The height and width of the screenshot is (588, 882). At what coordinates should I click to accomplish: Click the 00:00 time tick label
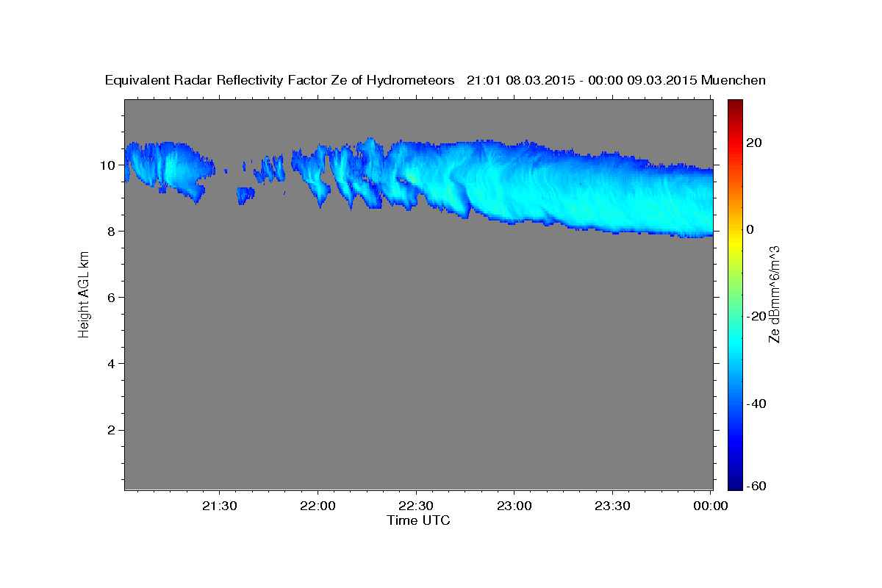click(x=711, y=506)
